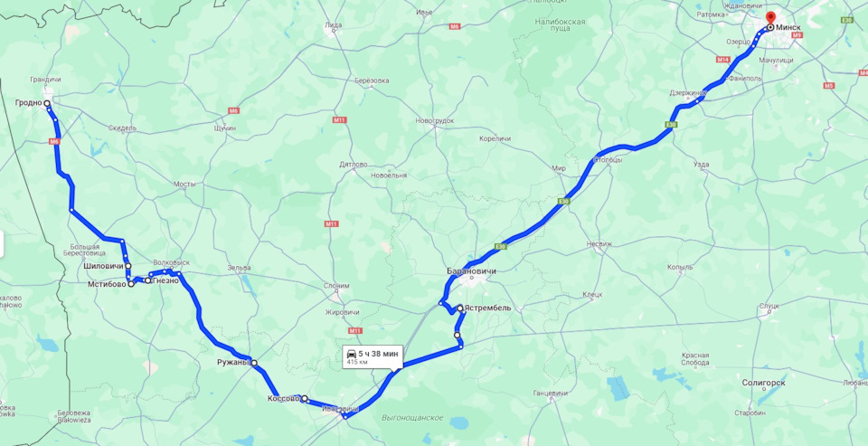Click the car icon in route tooltip
Screen dimensions: 868x446
click(352, 354)
